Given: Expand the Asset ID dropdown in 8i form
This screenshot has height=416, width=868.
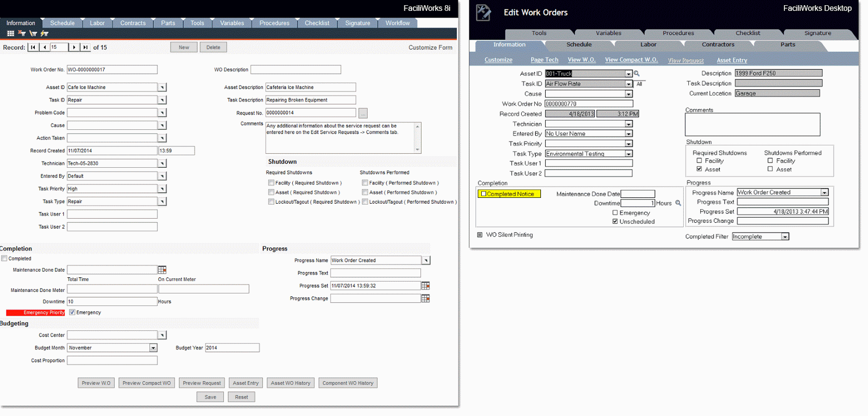Looking at the screenshot, I should pyautogui.click(x=162, y=87).
